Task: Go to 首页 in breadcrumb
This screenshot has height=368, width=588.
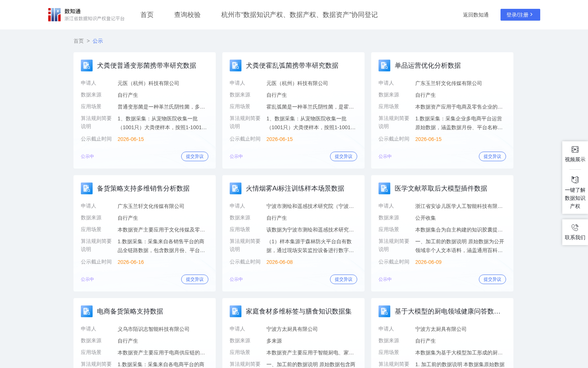Action: click(79, 41)
